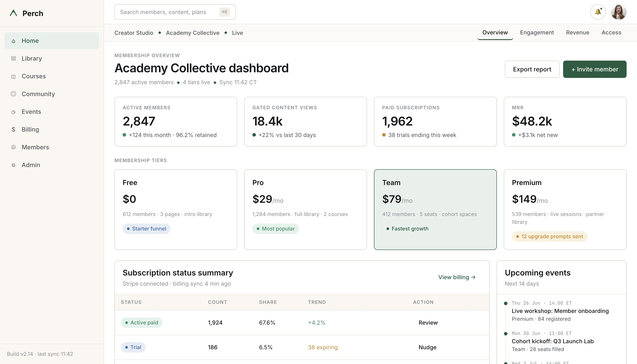Click Review action for Active paid
This screenshot has height=364, width=637.
[428, 323]
